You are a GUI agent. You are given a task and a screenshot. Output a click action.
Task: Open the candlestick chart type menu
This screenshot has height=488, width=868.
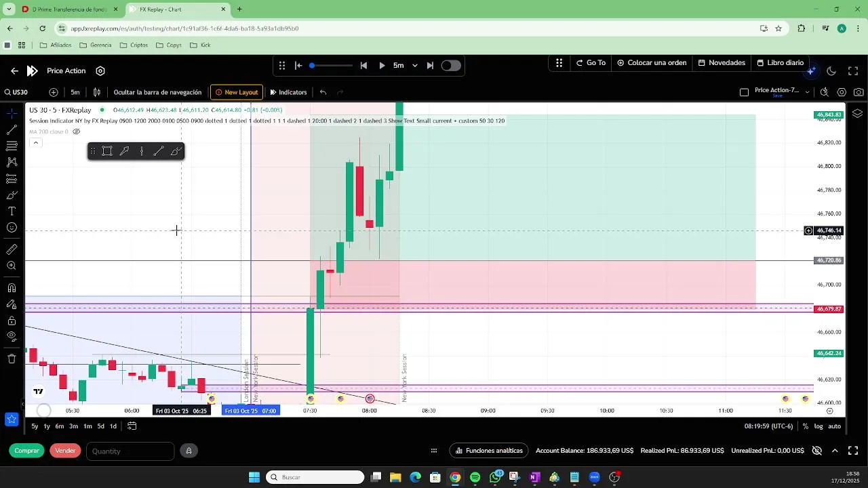(97, 92)
